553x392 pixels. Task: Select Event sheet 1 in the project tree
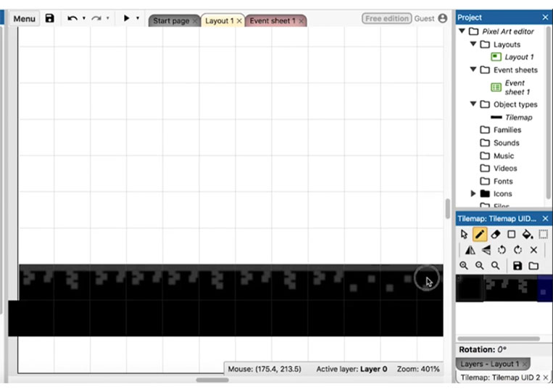coord(517,88)
